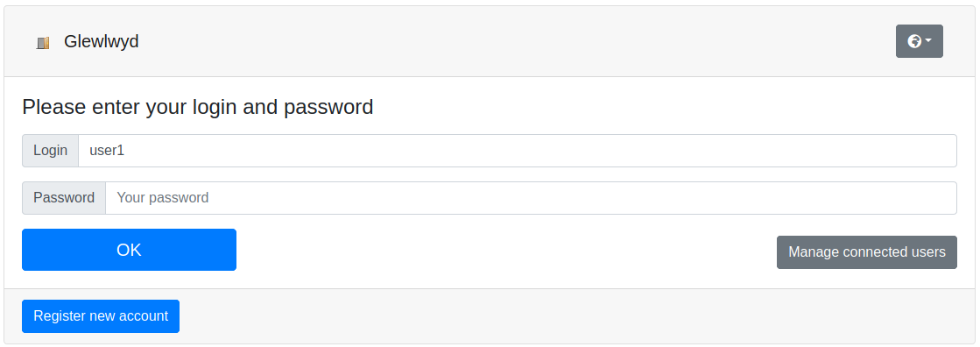
Task: Open Manage connected users
Action: coord(866,252)
